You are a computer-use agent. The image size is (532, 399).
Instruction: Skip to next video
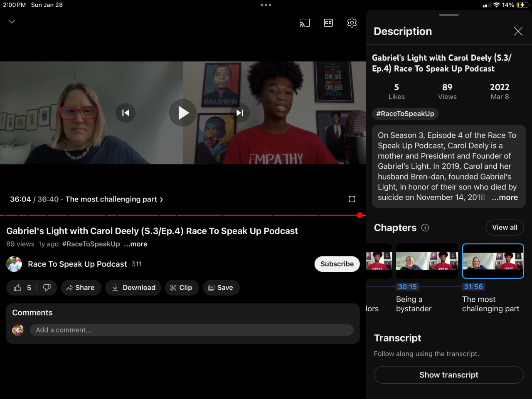coord(240,113)
